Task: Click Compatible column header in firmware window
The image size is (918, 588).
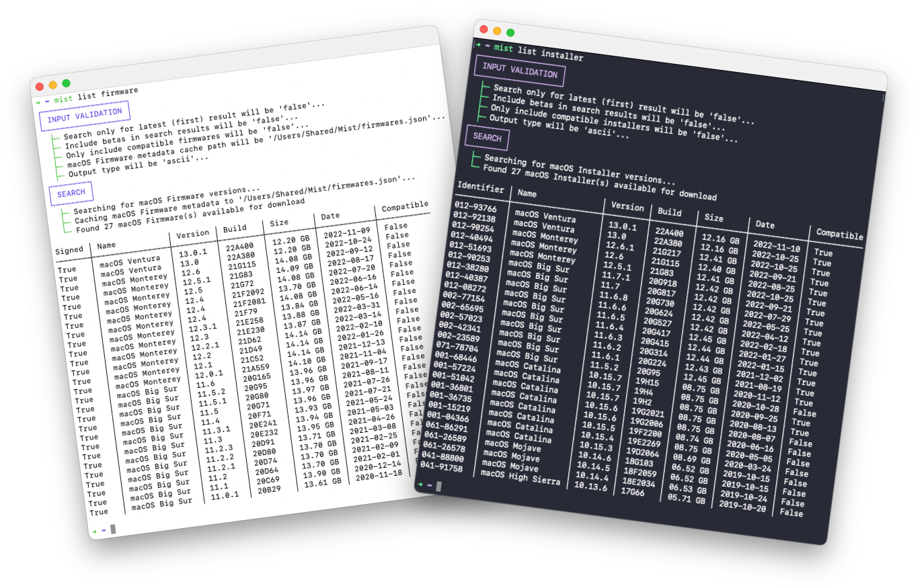Action: (x=405, y=206)
